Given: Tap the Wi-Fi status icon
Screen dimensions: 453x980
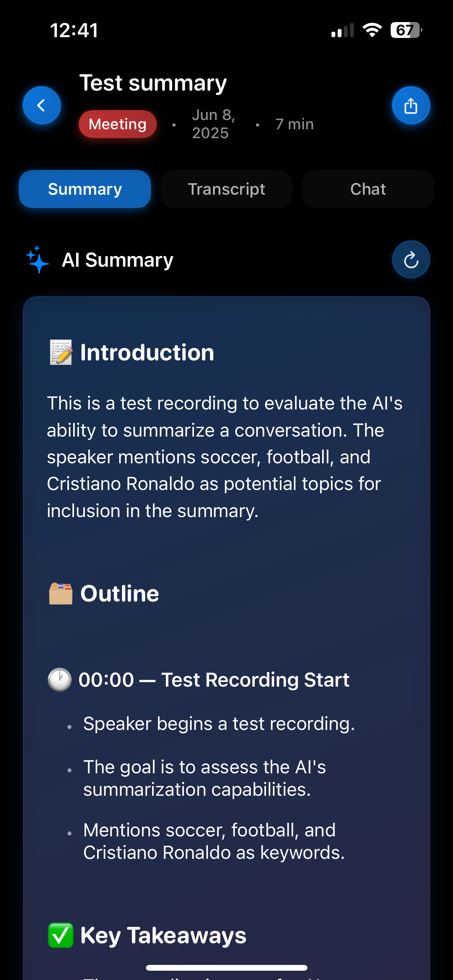Looking at the screenshot, I should click(x=372, y=30).
